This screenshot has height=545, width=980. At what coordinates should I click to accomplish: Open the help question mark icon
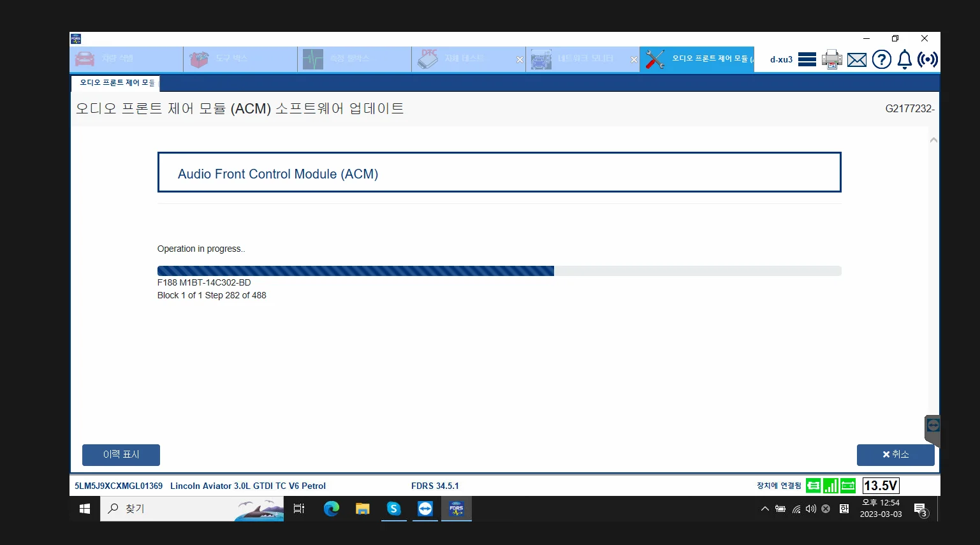(x=882, y=59)
